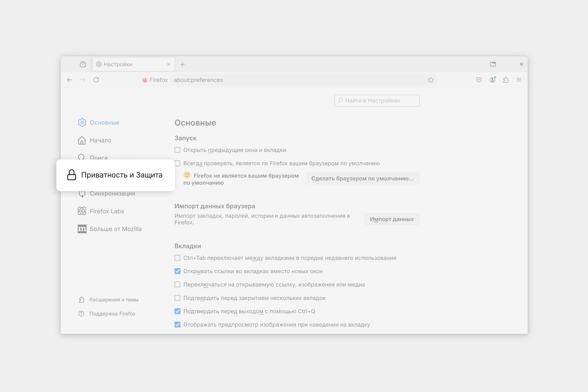Image resolution: width=588 pixels, height=392 pixels.
Task: Uncheck Открывать ссылки во вкладках вместо новых окон
Action: click(178, 271)
